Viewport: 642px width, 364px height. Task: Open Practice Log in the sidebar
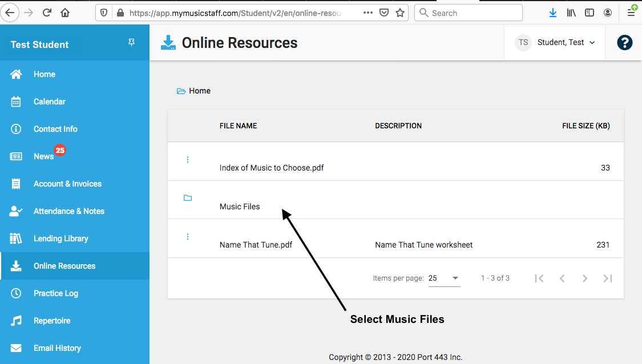(x=75, y=294)
